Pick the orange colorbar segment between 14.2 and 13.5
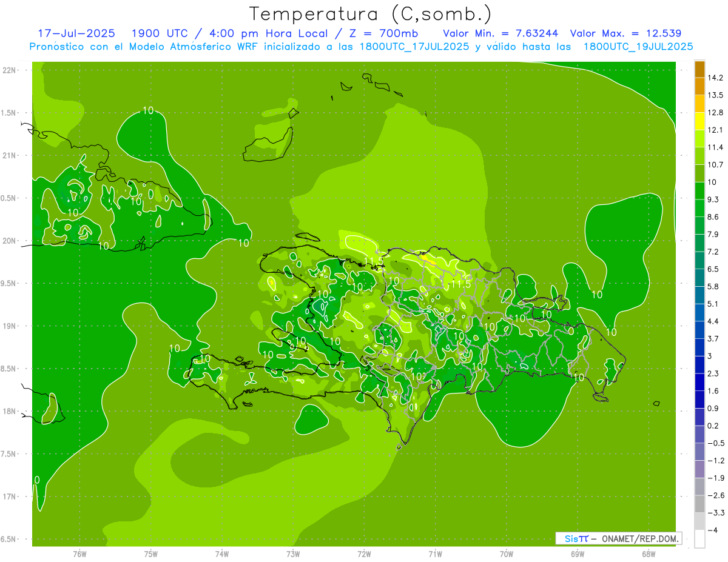This screenshot has width=728, height=562. tap(699, 86)
